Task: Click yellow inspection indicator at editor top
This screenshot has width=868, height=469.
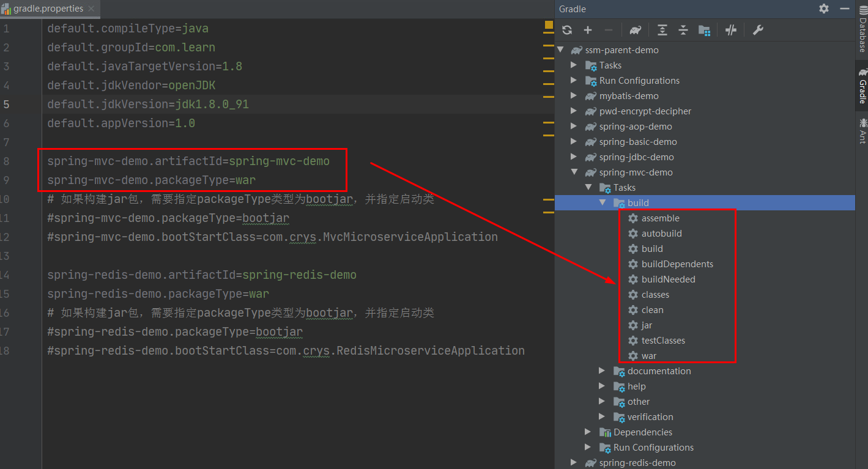Action: click(549, 25)
